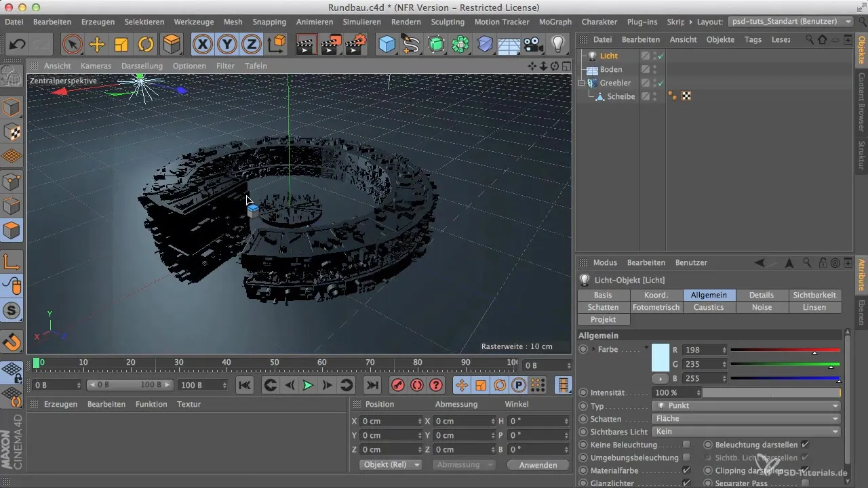
Task: Add a camera object
Action: 534,45
